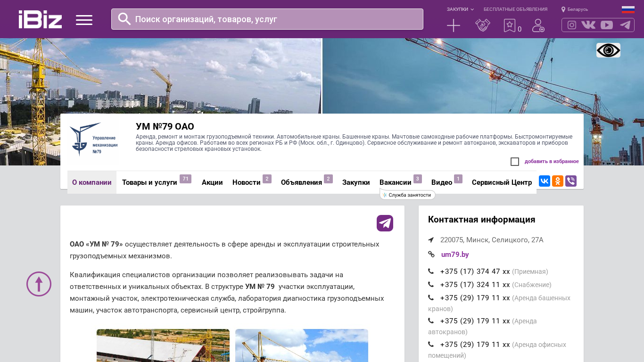Image resolution: width=644 pixels, height=362 pixels.
Task: Click the Контактная информация heading
Action: pos(481,219)
